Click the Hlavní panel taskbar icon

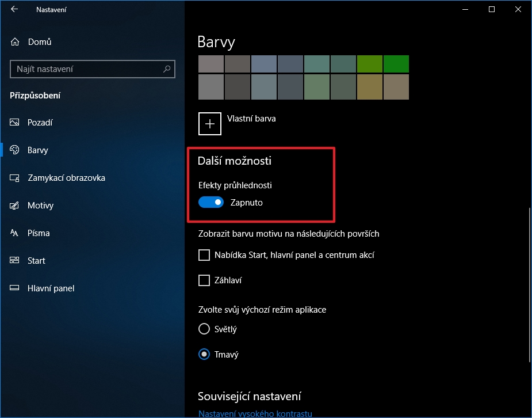14,288
